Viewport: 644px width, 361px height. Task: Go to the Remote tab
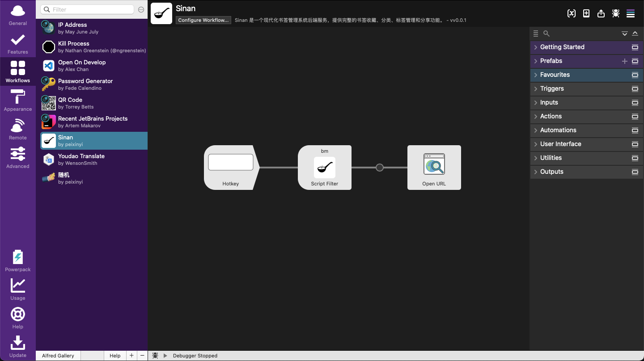pos(18,129)
